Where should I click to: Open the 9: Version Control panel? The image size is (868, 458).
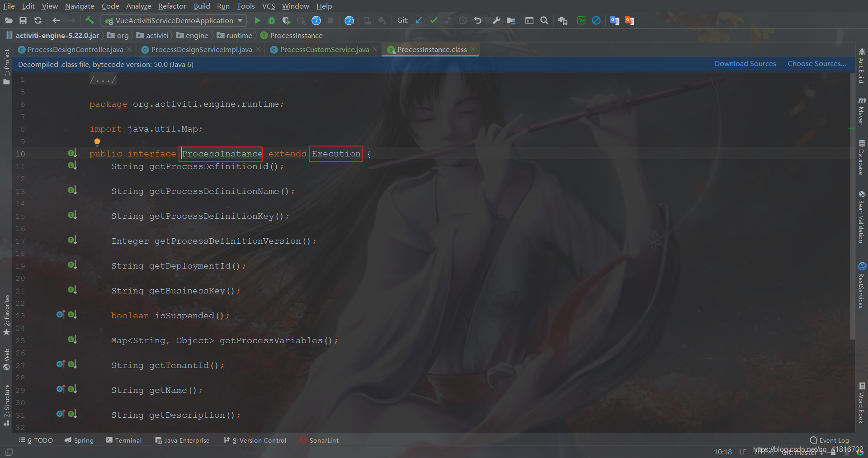[x=255, y=440]
